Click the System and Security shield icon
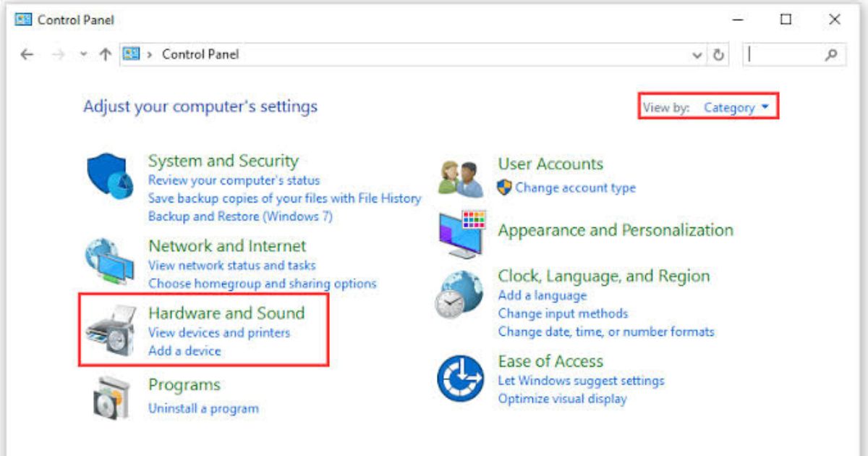868x456 pixels. (x=110, y=177)
